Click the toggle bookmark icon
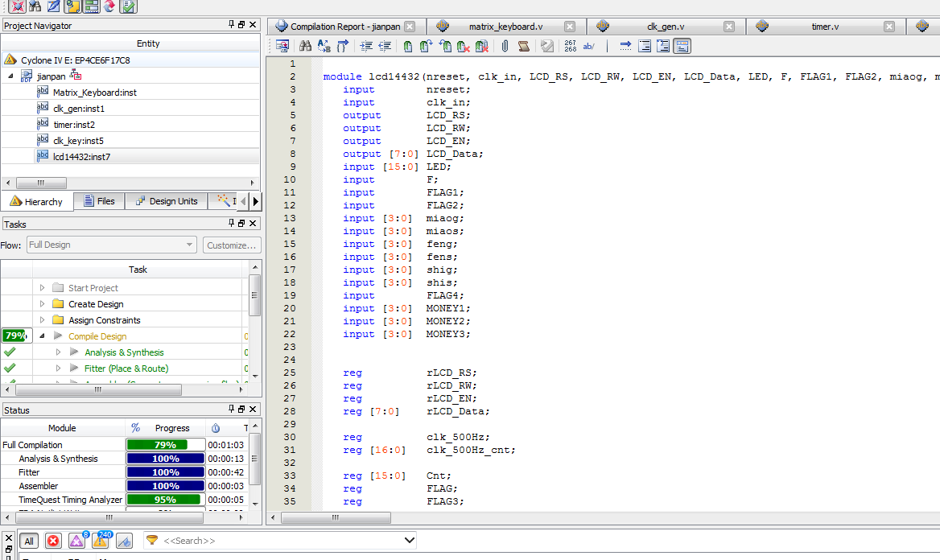Image resolution: width=940 pixels, height=560 pixels. tap(408, 47)
